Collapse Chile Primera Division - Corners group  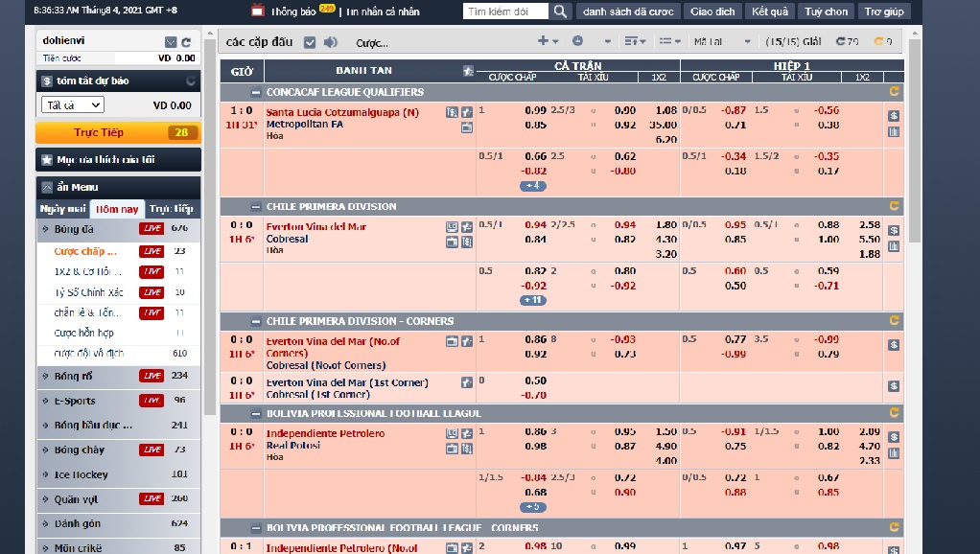[x=256, y=321]
